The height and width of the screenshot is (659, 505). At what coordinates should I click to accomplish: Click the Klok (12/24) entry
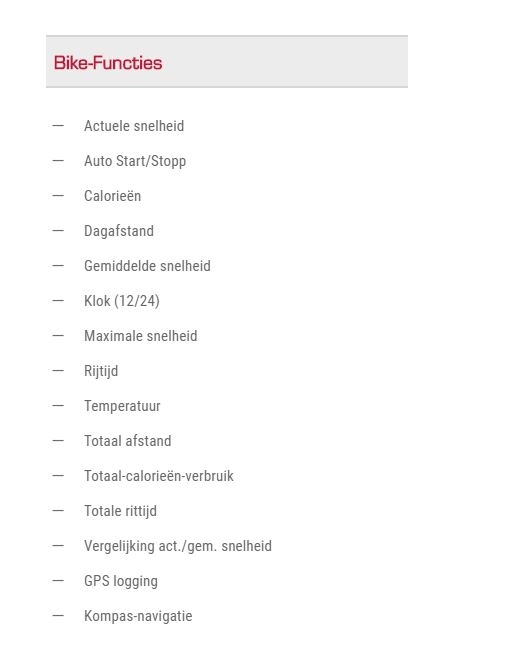tap(122, 301)
